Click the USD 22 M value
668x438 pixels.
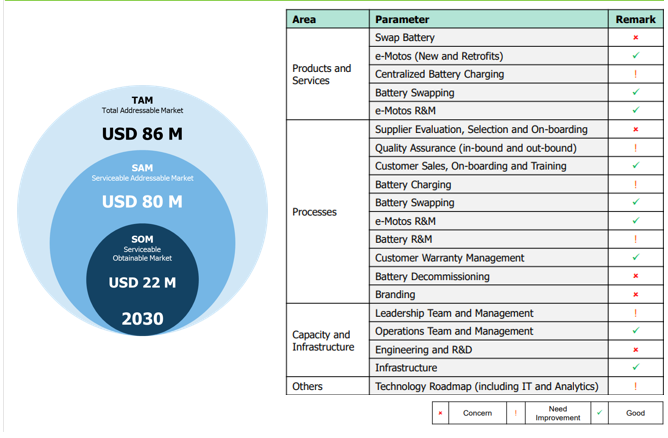142,282
